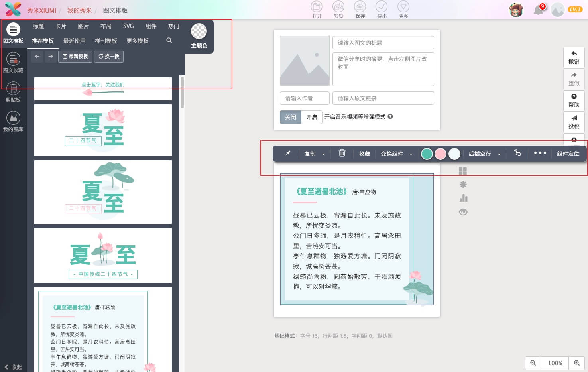The image size is (588, 372).
Task: Click the cover image placeholder
Action: 305,61
